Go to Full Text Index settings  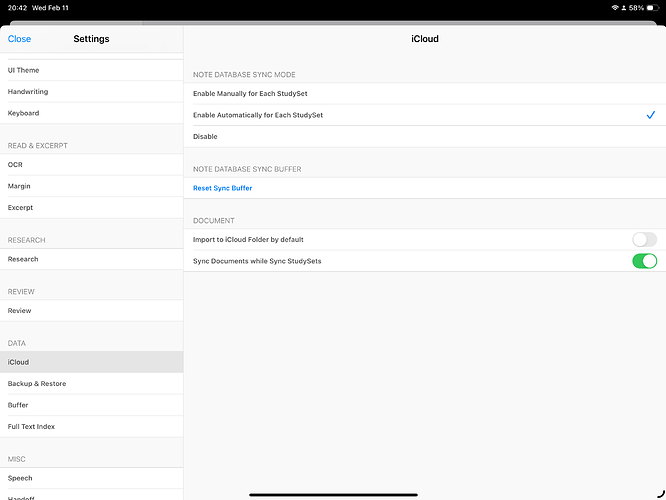click(31, 426)
